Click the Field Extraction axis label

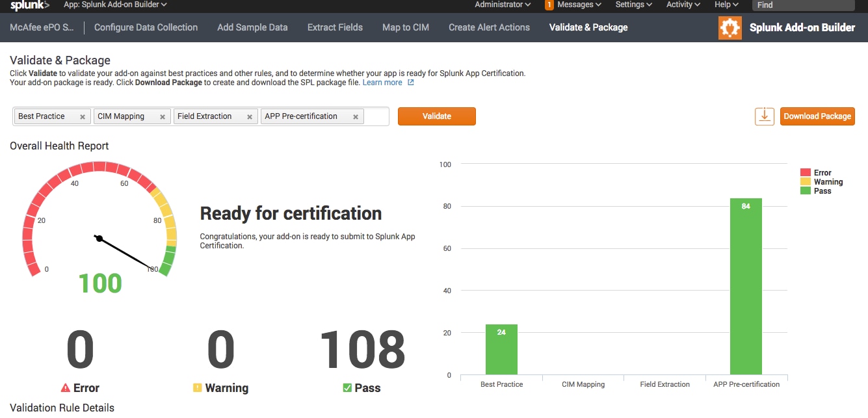click(x=664, y=384)
